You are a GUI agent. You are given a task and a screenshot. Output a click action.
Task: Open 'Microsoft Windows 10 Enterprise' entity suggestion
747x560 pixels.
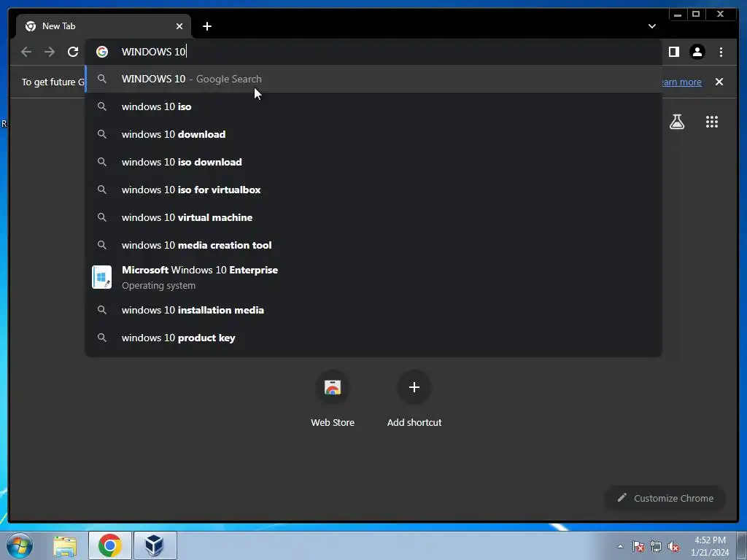373,277
